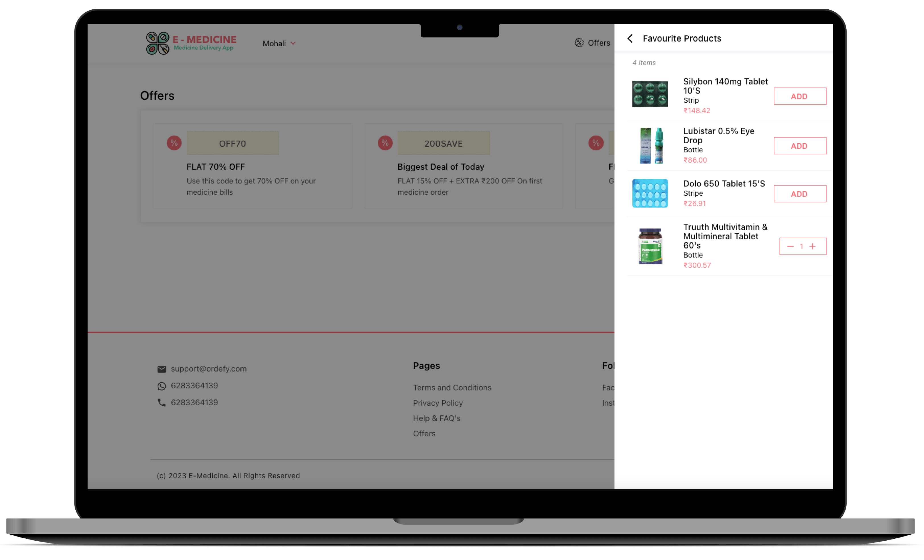Decrease Truuth Multivitamin quantity with minus
Screen dimensions: 924x560
tap(790, 246)
